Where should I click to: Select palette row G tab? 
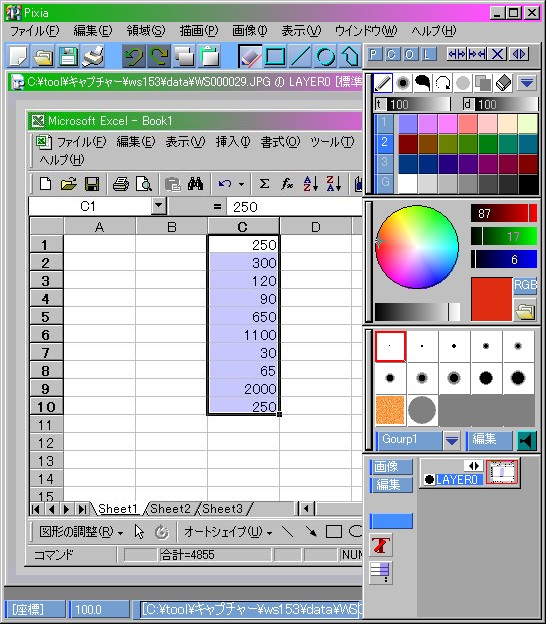click(384, 183)
